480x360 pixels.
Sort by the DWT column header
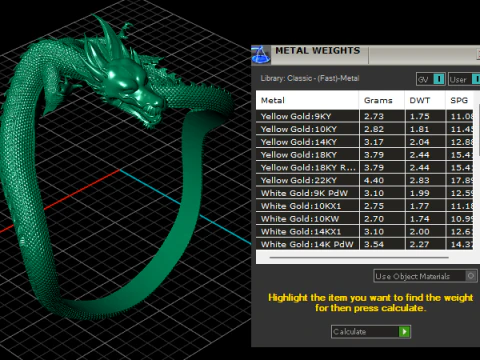click(x=425, y=100)
